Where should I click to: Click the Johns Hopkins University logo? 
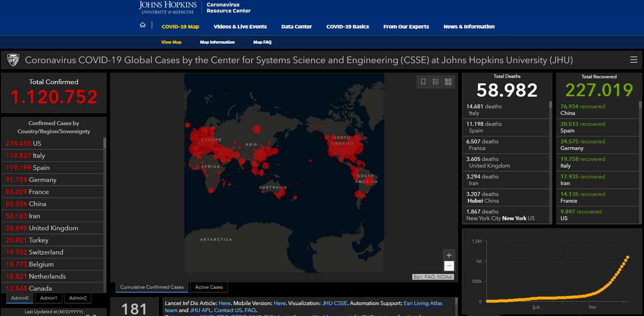(x=168, y=7)
